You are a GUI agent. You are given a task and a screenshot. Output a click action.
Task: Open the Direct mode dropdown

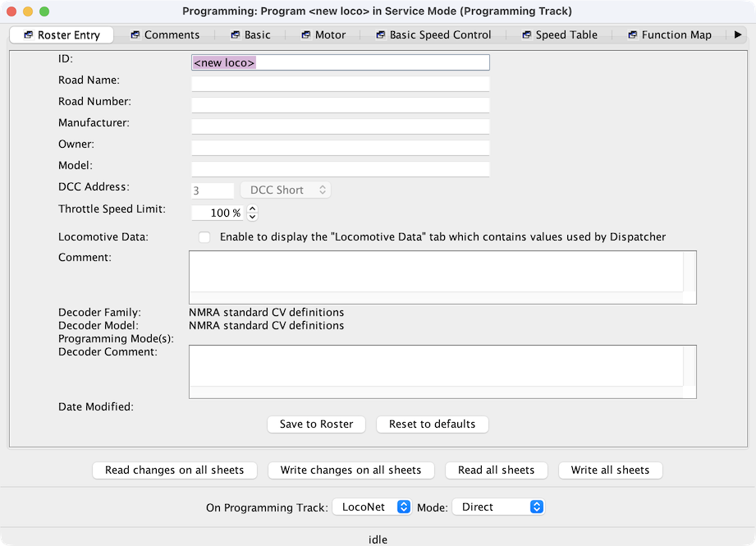point(498,507)
